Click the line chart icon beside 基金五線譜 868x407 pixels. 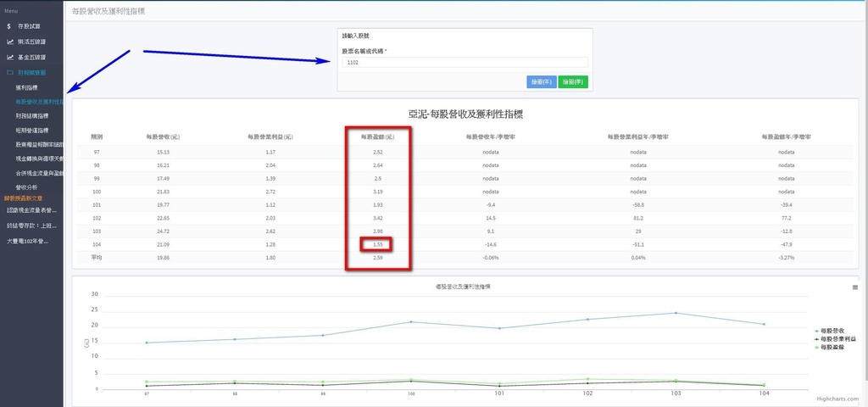[x=10, y=57]
